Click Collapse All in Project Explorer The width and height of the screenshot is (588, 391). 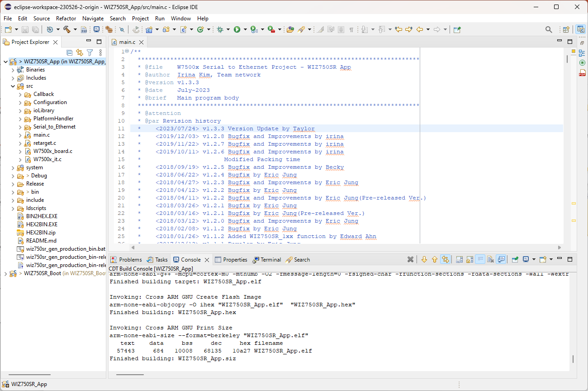(70, 53)
